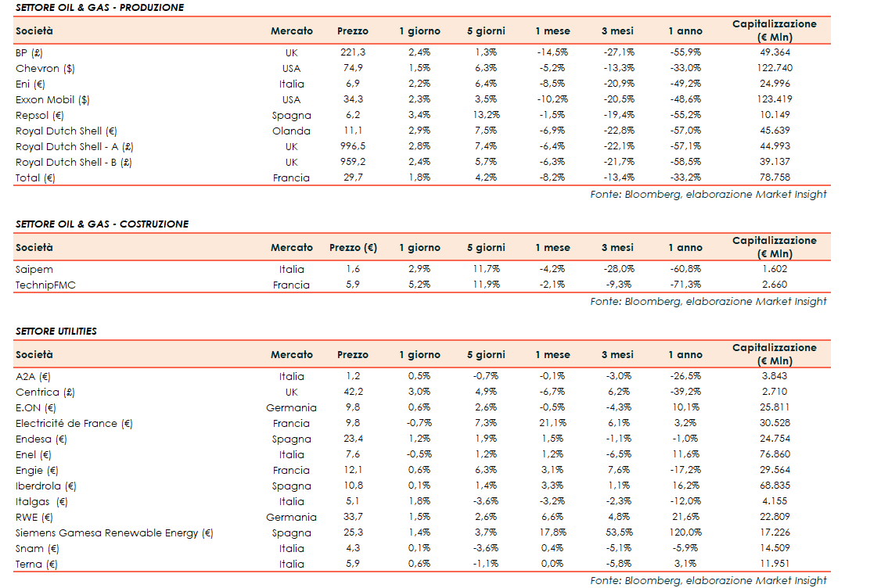Click Siemens Gamesa Renewable Energy (€) label
Image resolution: width=881 pixels, height=588 pixels.
(114, 532)
